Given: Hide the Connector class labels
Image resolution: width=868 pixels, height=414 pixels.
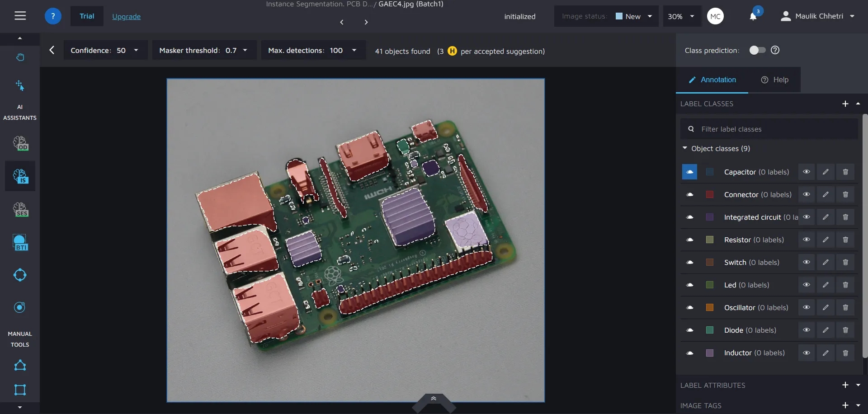Looking at the screenshot, I should (x=806, y=195).
